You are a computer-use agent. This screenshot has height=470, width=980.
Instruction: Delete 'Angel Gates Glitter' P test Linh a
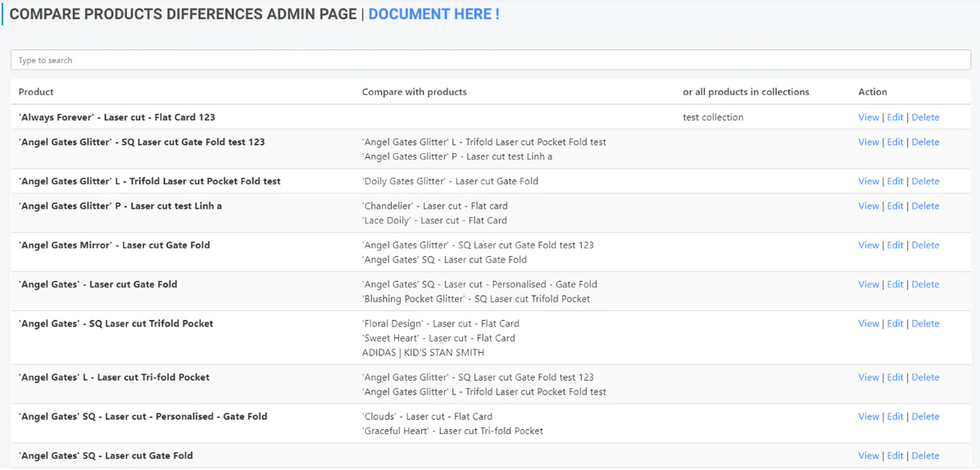pos(925,206)
